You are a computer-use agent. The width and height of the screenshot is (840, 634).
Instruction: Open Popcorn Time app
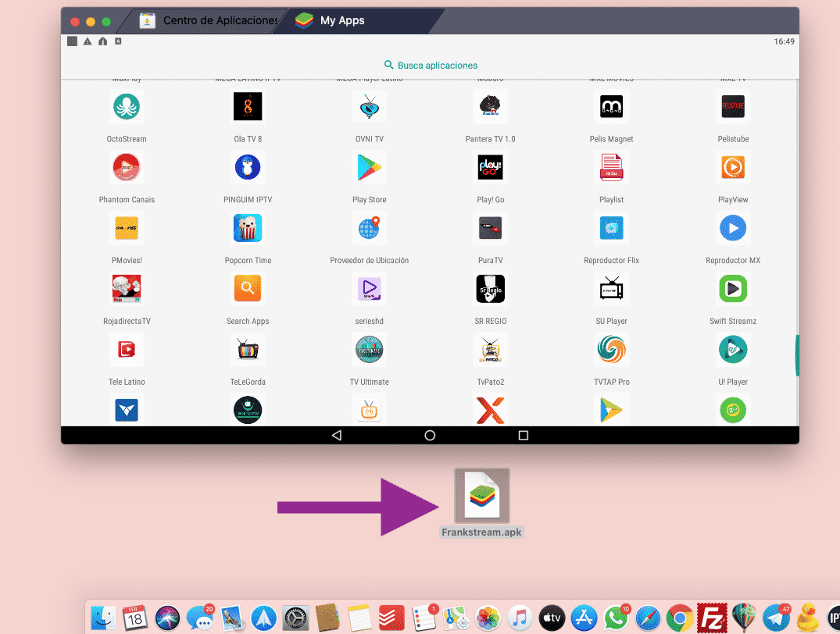(248, 228)
